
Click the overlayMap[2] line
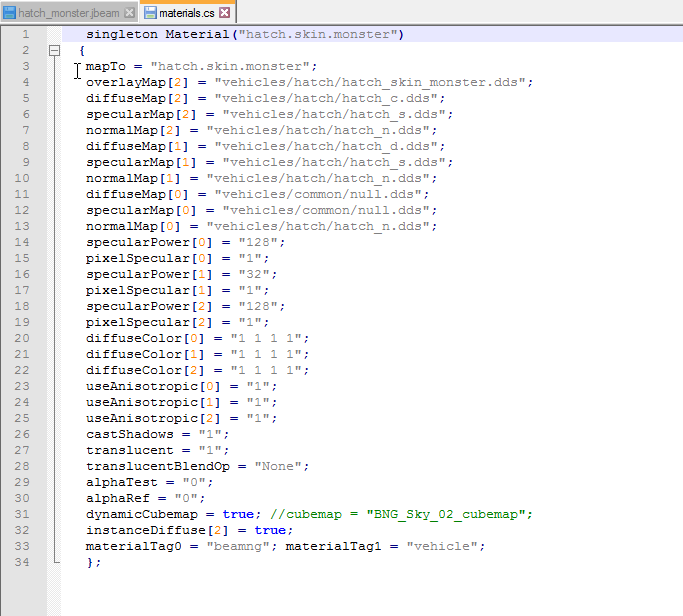309,82
